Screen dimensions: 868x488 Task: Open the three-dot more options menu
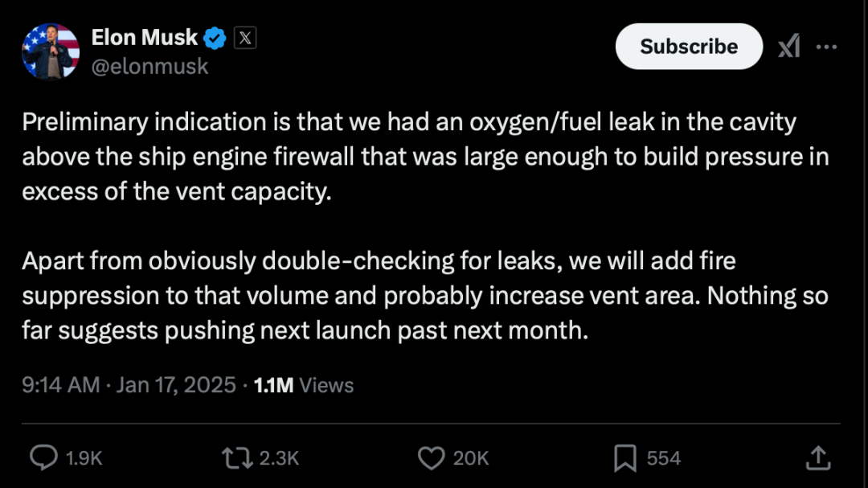[826, 47]
